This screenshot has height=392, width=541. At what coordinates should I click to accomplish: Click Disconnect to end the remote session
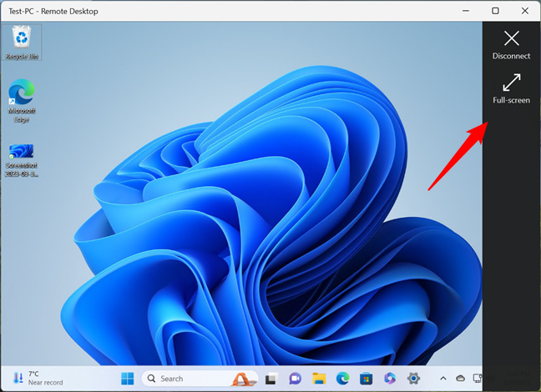(511, 44)
